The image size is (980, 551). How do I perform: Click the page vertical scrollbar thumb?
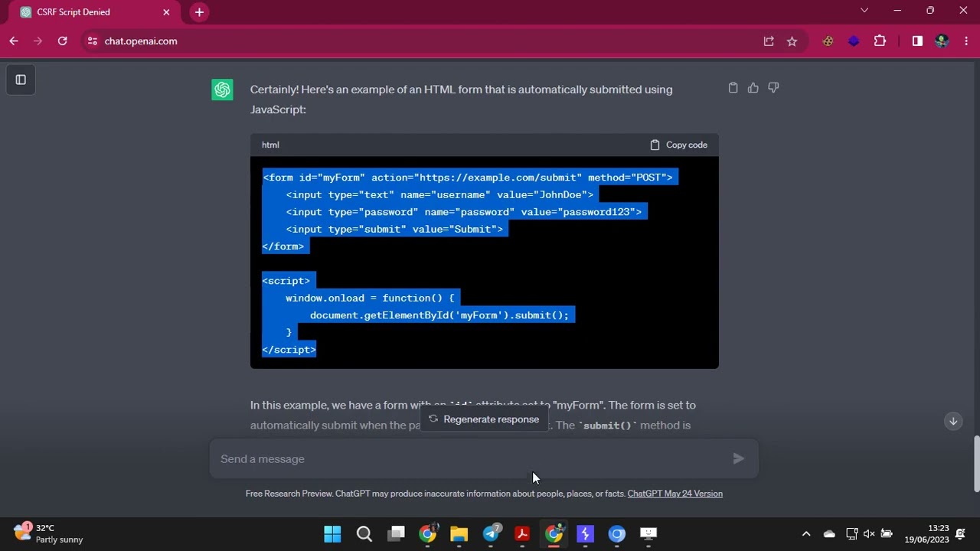(976, 465)
